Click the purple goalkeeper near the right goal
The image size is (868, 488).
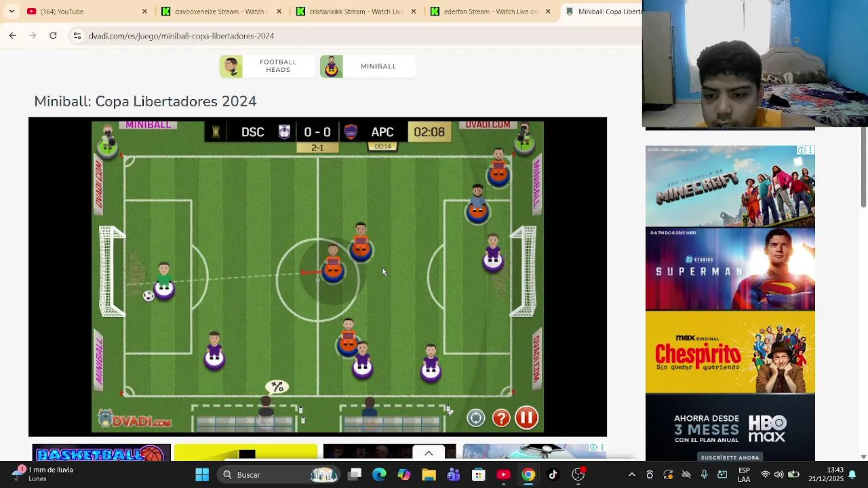pyautogui.click(x=493, y=253)
